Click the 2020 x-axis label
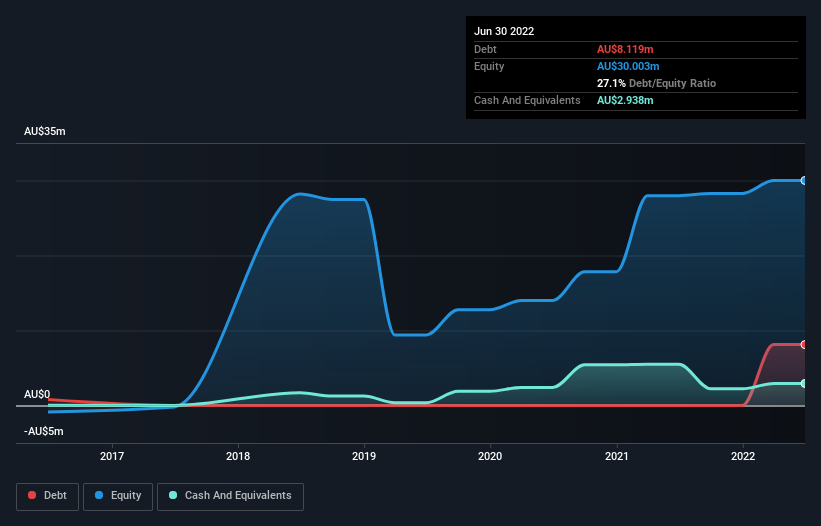The height and width of the screenshot is (526, 821). tap(490, 456)
